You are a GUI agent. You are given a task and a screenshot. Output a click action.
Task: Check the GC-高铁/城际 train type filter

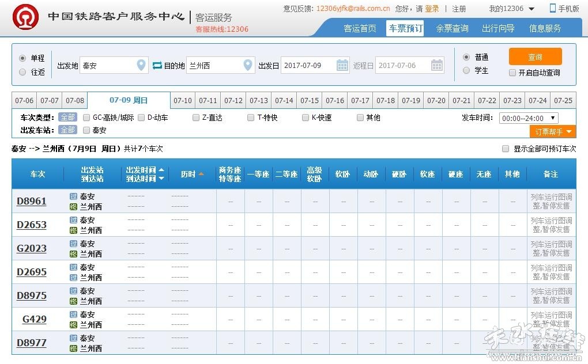pos(86,117)
